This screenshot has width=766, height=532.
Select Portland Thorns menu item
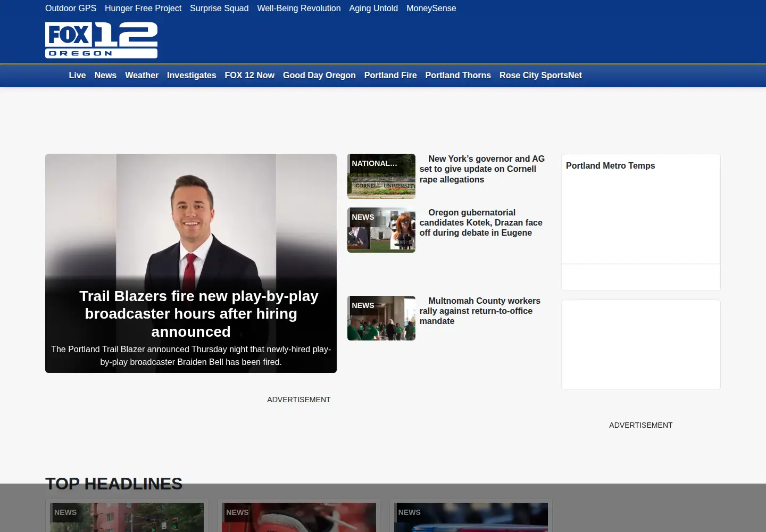(x=458, y=76)
